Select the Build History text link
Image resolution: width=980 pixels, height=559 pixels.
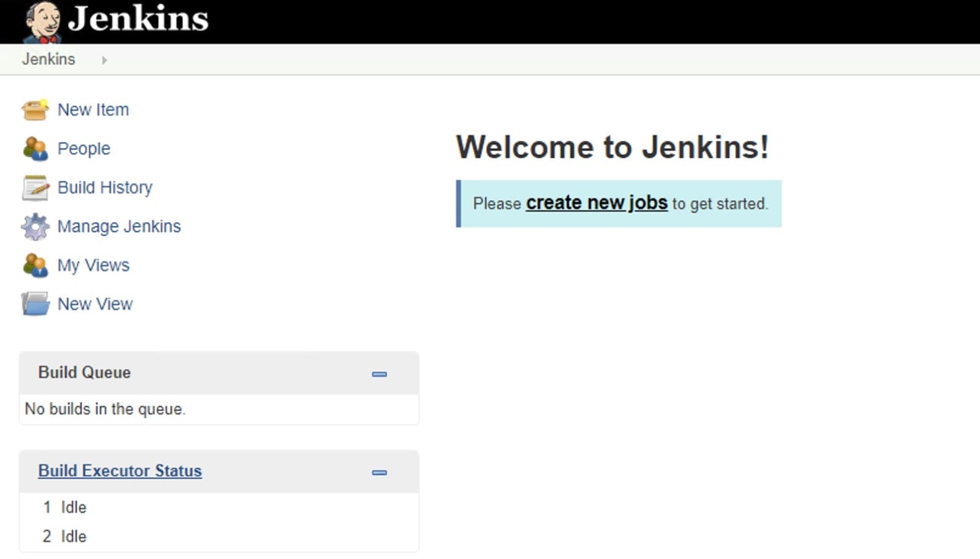[x=105, y=187]
